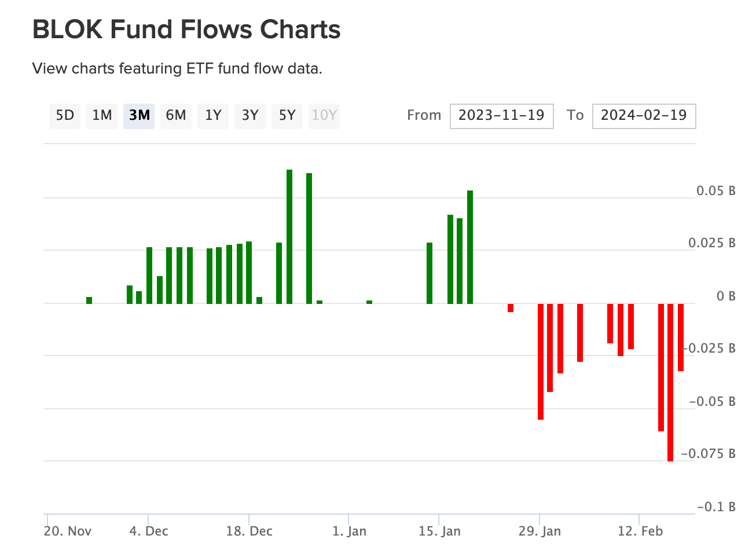756x550 pixels.
Task: Click the BLOK Fund Flows Charts heading
Action: 186,30
